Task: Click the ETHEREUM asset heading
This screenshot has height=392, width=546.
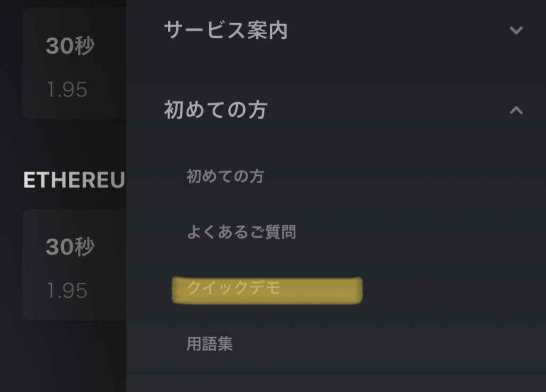Action: (x=74, y=181)
